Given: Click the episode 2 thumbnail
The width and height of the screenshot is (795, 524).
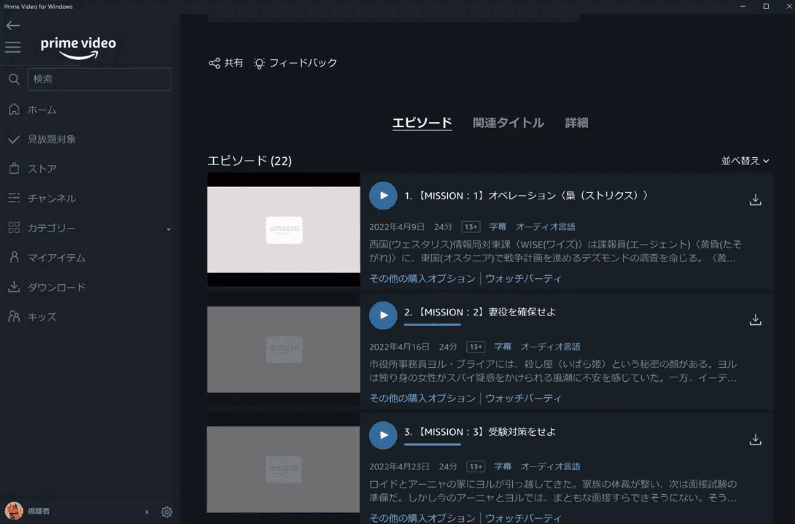Looking at the screenshot, I should [x=283, y=349].
